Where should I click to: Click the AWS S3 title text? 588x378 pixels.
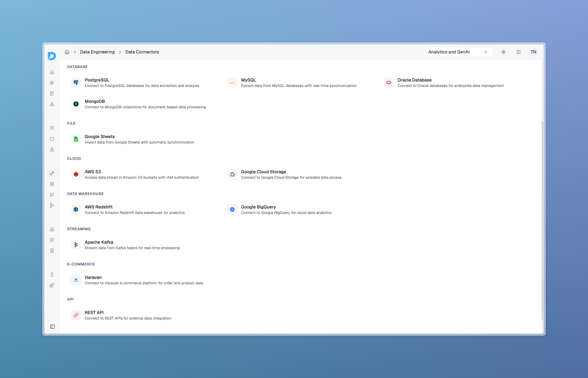[x=93, y=172]
